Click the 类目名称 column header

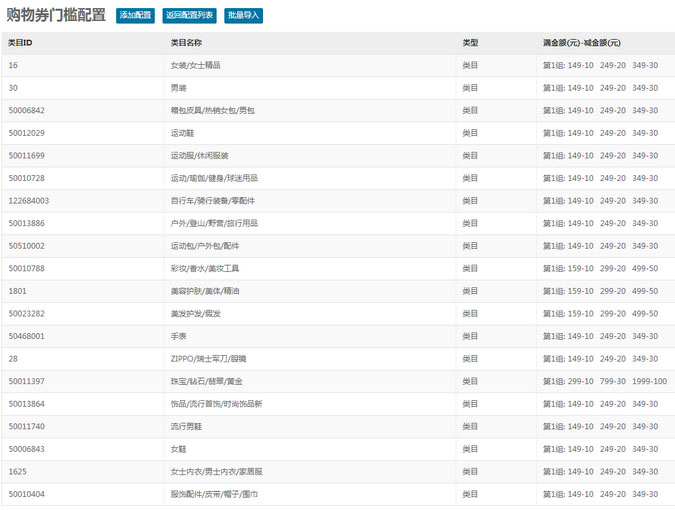[x=187, y=43]
